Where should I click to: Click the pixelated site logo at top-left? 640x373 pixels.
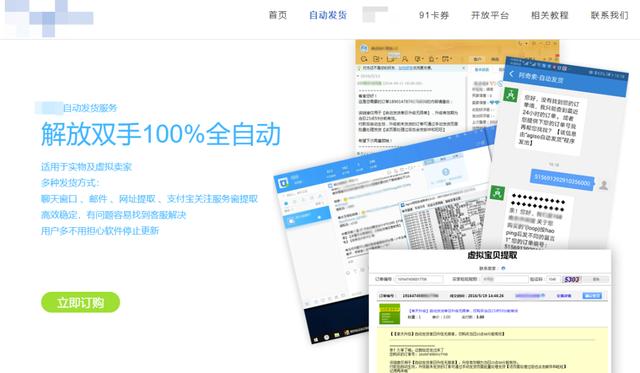pos(49,18)
